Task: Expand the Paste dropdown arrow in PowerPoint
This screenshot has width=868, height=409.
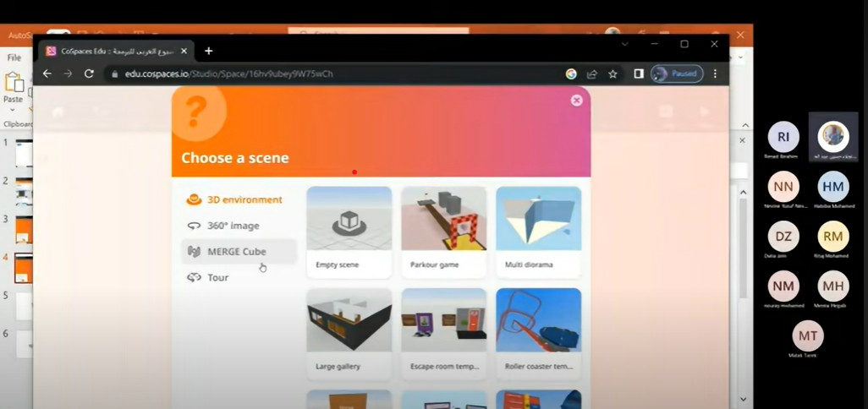Action: tap(13, 110)
